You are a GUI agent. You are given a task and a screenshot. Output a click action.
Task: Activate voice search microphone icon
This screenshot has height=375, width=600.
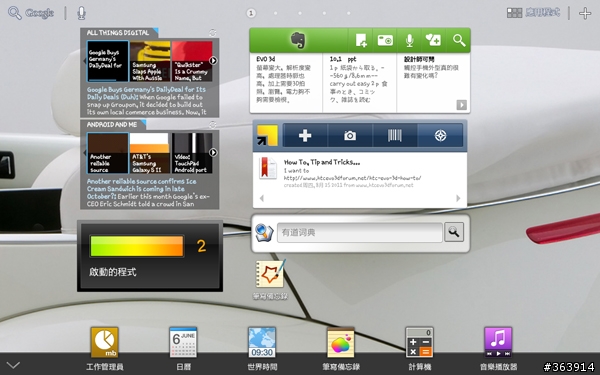pyautogui.click(x=81, y=13)
